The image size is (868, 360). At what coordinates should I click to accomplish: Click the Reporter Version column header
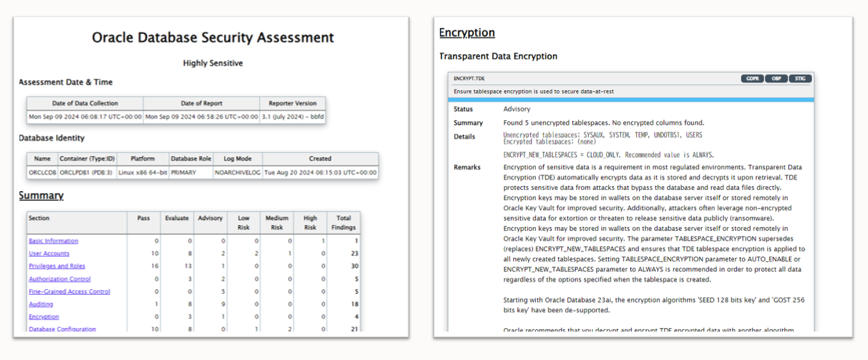(x=293, y=103)
